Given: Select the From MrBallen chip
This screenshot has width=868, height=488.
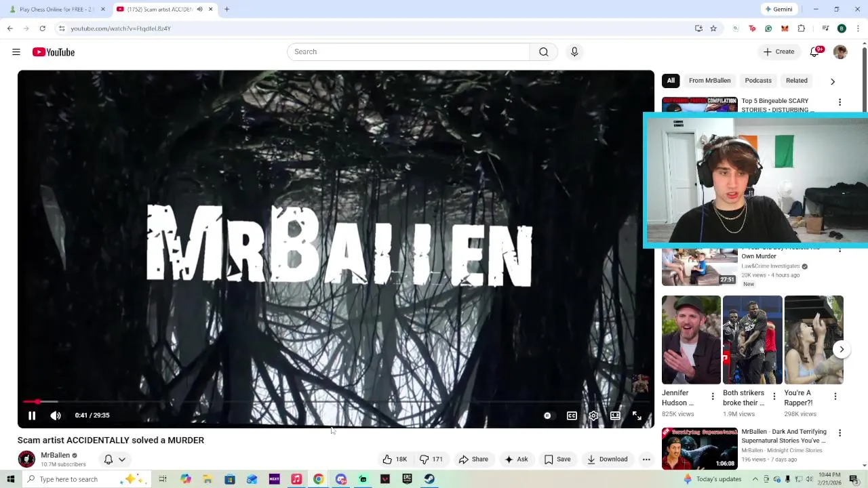Looking at the screenshot, I should [709, 81].
